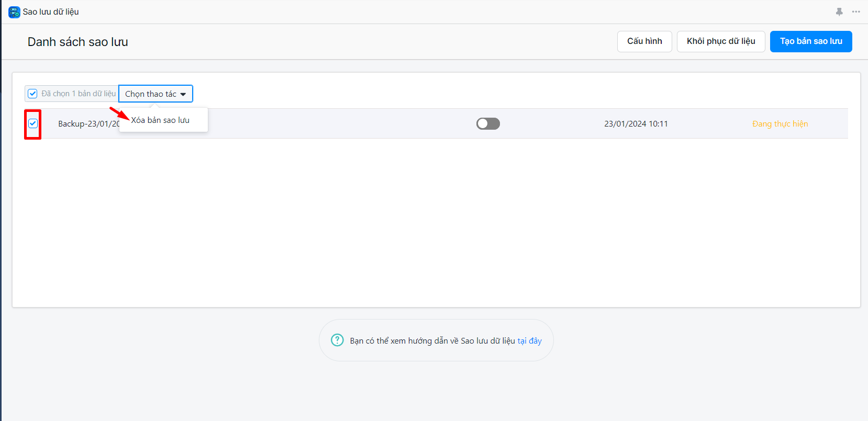Click the question mark help icon
The height and width of the screenshot is (421, 868).
(337, 340)
